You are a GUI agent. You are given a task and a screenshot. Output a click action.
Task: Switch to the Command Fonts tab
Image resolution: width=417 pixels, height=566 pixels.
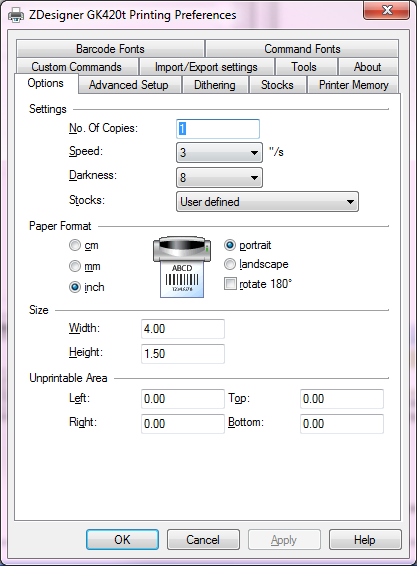click(302, 49)
